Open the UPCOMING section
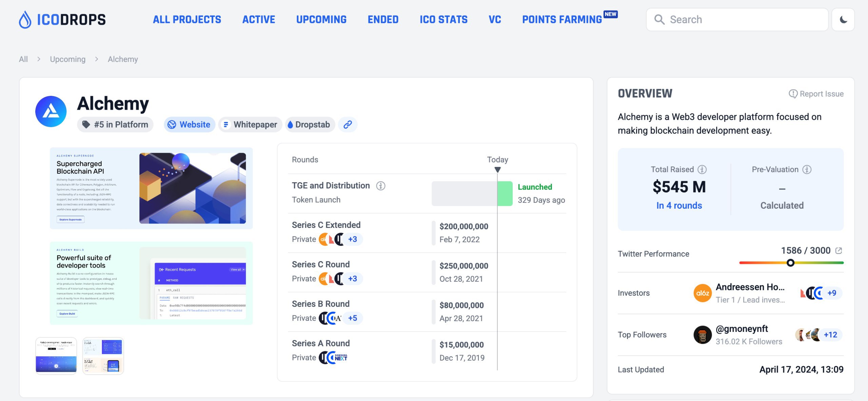 pyautogui.click(x=321, y=20)
